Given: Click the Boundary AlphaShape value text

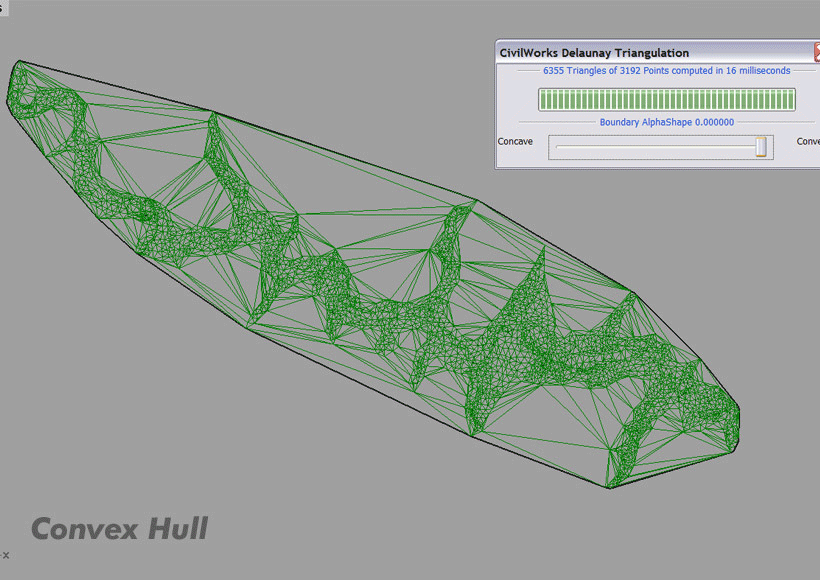Looking at the screenshot, I should click(x=666, y=122).
